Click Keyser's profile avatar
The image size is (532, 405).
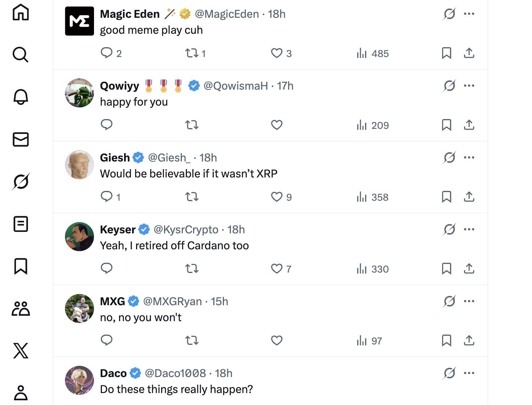pos(79,237)
